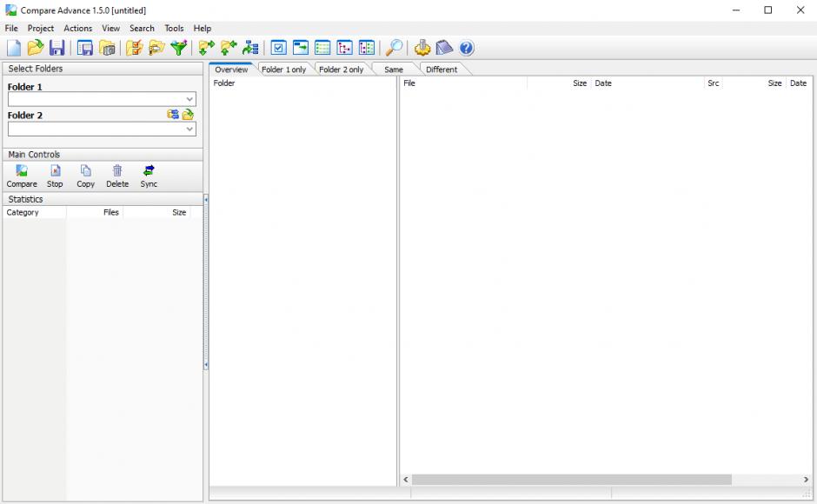Viewport: 817px width, 504px height.
Task: Click the Statistics panel header
Action: (x=103, y=199)
